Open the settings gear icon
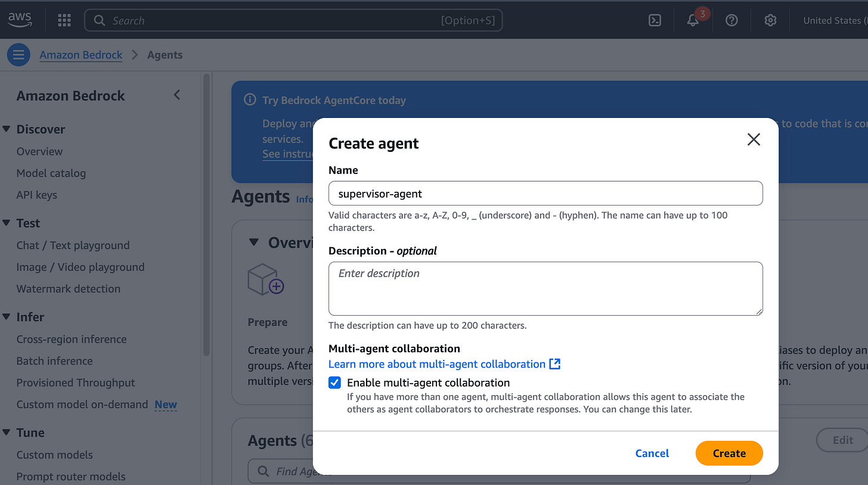The width and height of the screenshot is (868, 485). tap(770, 20)
